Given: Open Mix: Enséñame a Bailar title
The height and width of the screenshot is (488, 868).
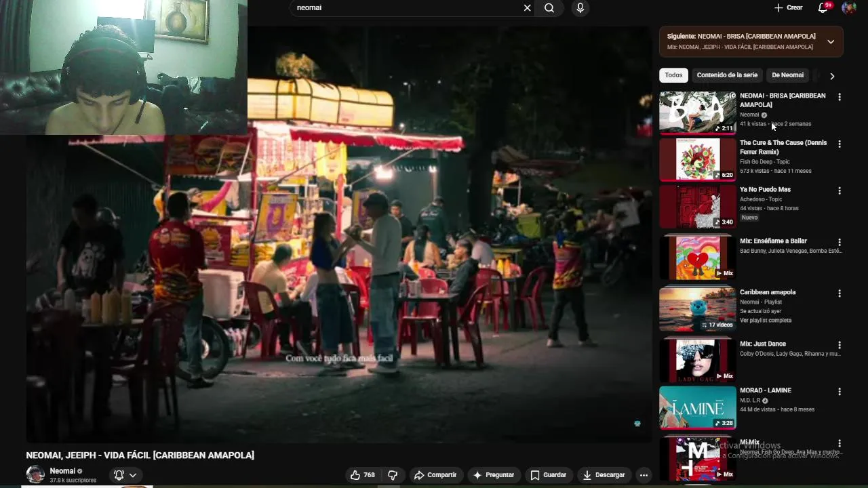Looking at the screenshot, I should pos(773,241).
